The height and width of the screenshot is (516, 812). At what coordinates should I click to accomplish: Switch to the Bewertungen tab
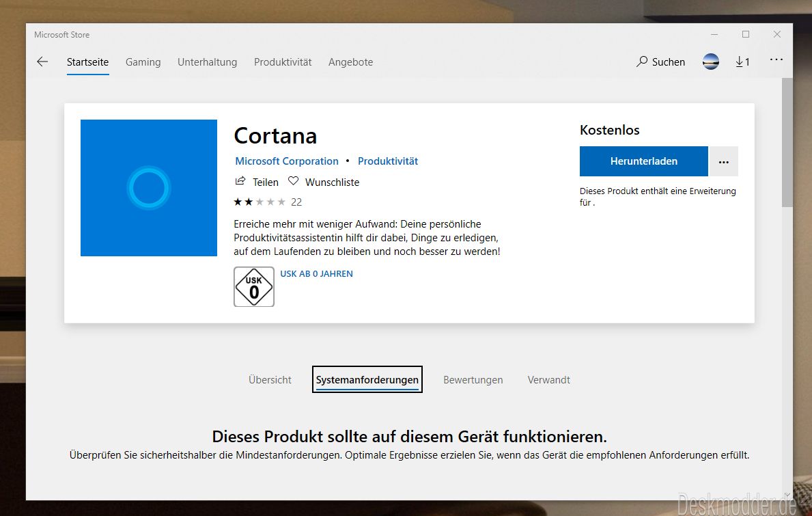click(473, 380)
